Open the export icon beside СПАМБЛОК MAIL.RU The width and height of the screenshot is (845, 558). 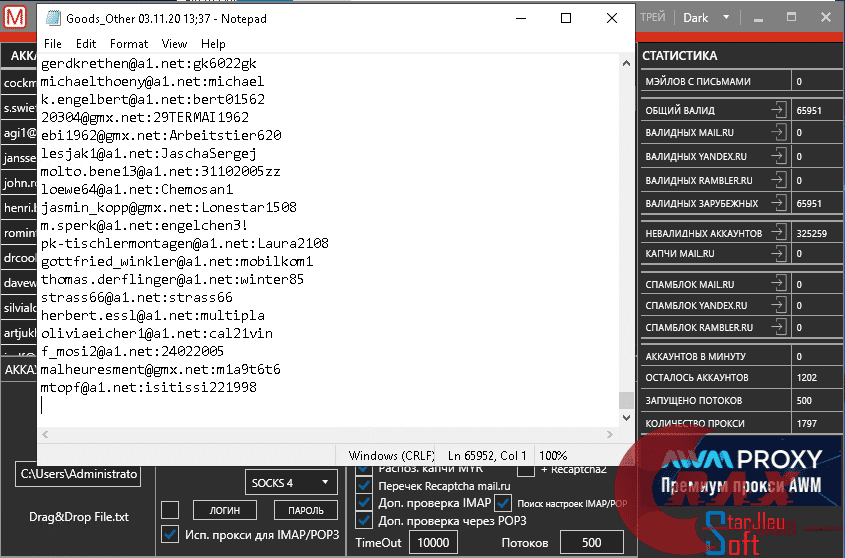[778, 284]
